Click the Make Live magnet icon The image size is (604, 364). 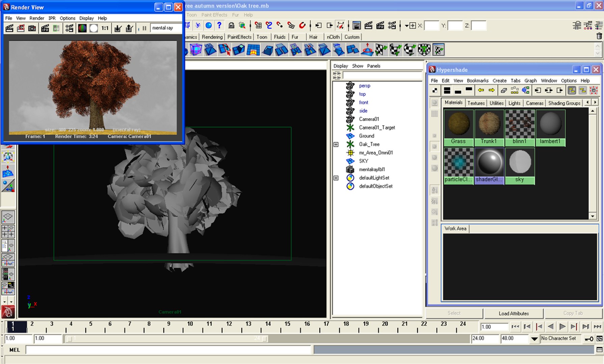[302, 25]
